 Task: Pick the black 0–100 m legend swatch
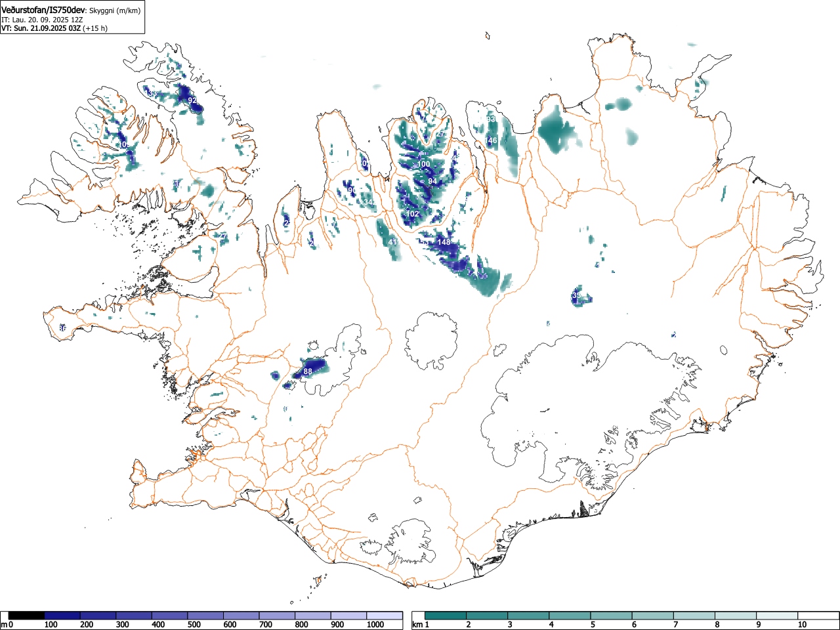pyautogui.click(x=26, y=616)
